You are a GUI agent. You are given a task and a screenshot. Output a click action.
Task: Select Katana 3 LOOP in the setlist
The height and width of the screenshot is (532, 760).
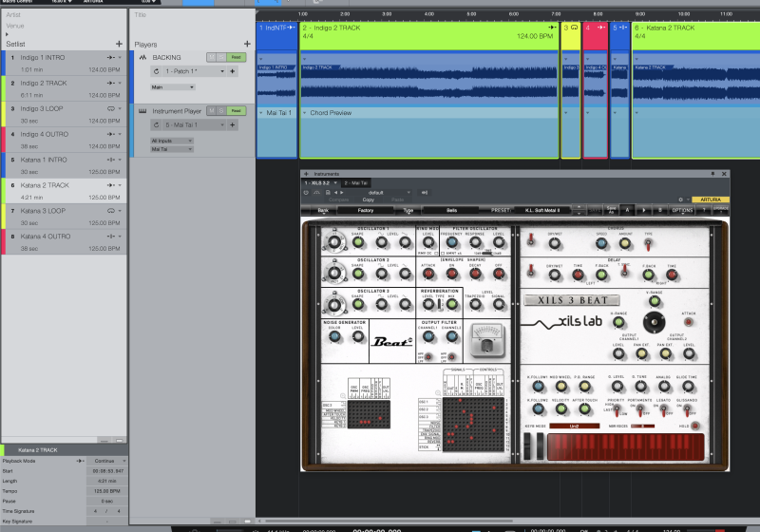63,210
